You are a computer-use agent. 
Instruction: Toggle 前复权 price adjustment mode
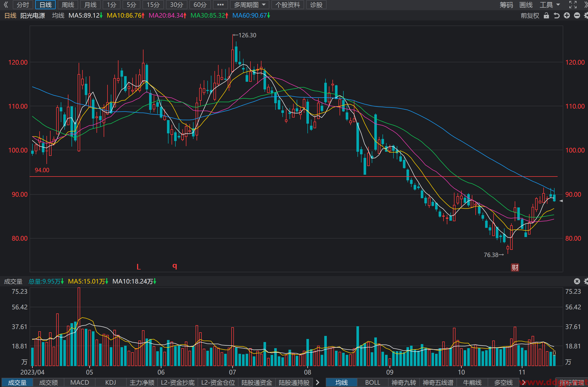coord(530,16)
